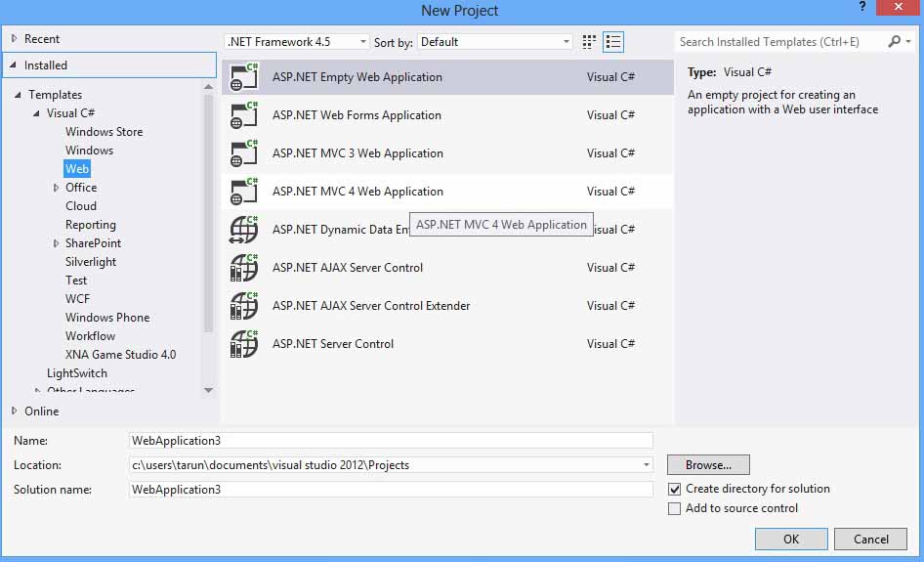924x562 pixels.
Task: Select XNA Game Studio 4.0 category
Action: (x=121, y=355)
